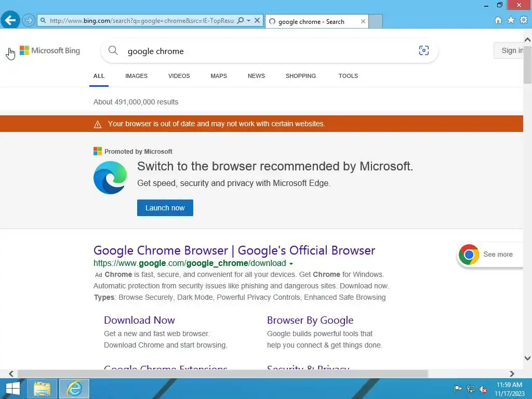Click See more beside Chrome logo

point(498,255)
